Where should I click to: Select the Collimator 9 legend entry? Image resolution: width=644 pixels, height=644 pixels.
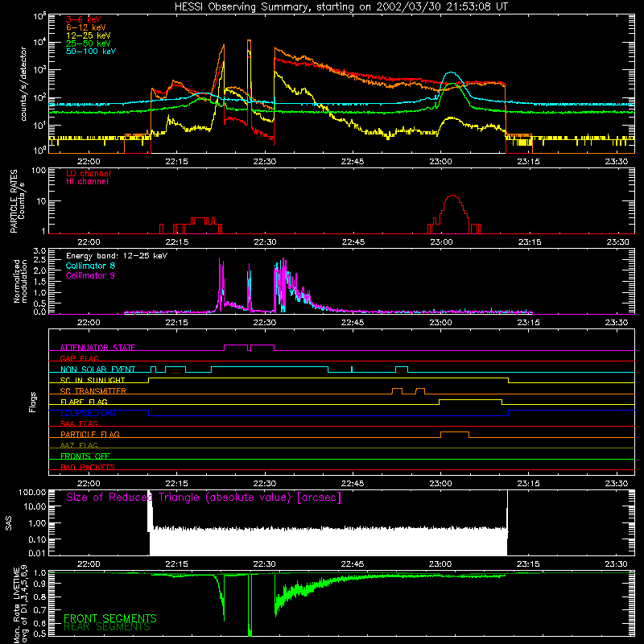click(90, 275)
